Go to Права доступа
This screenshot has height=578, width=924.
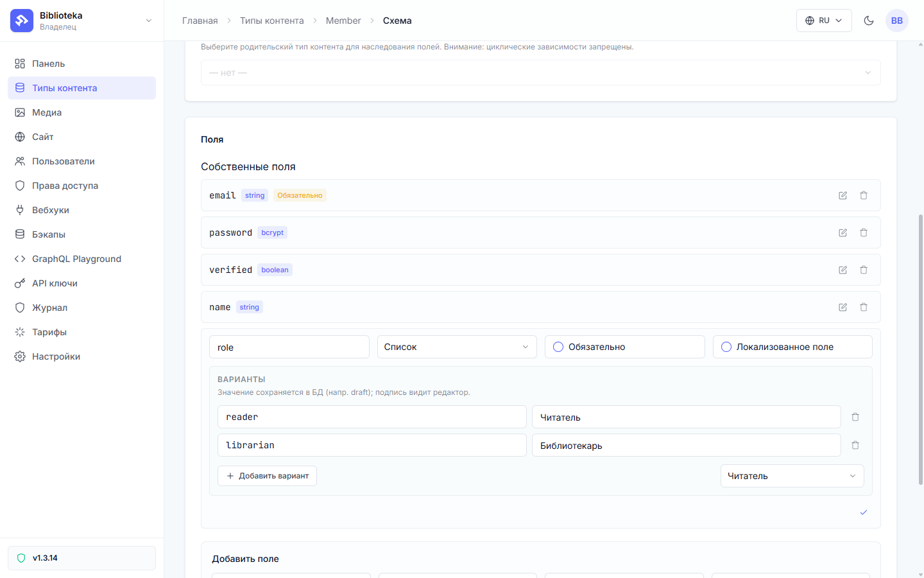pyautogui.click(x=81, y=186)
